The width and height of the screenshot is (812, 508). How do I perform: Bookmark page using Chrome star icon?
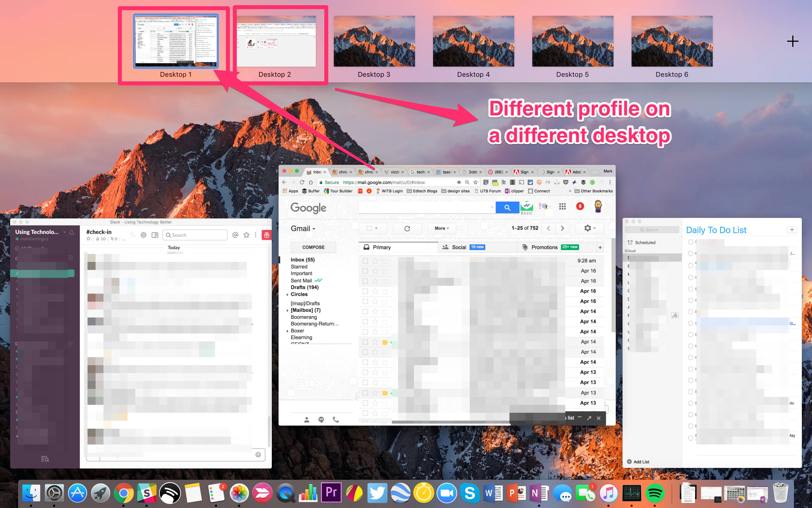[x=475, y=182]
